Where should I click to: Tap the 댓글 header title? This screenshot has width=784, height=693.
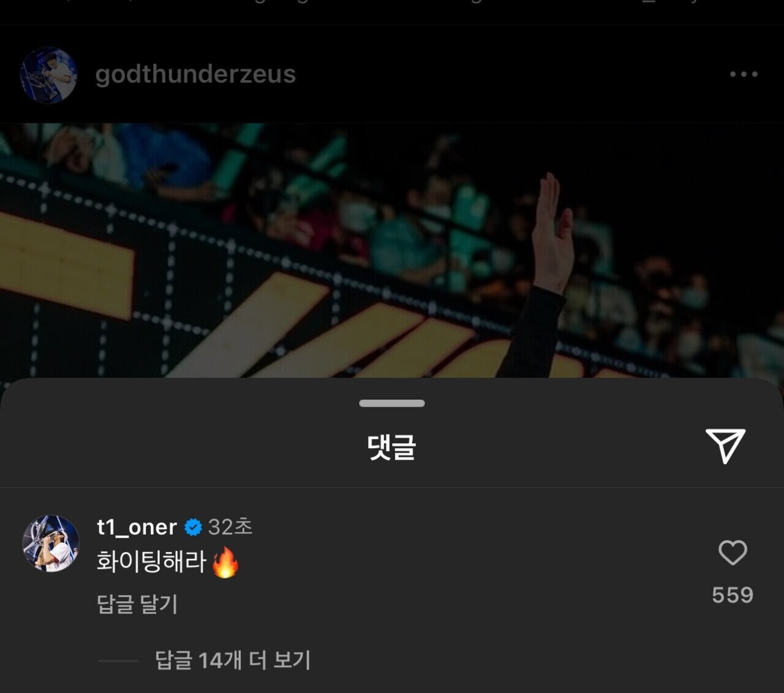(x=392, y=447)
